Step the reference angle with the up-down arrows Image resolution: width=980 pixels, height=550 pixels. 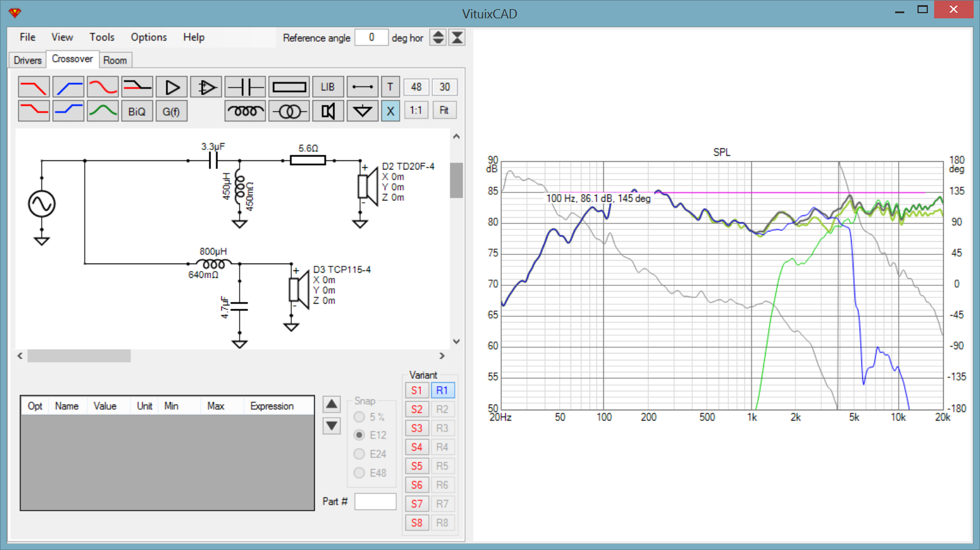pos(438,38)
